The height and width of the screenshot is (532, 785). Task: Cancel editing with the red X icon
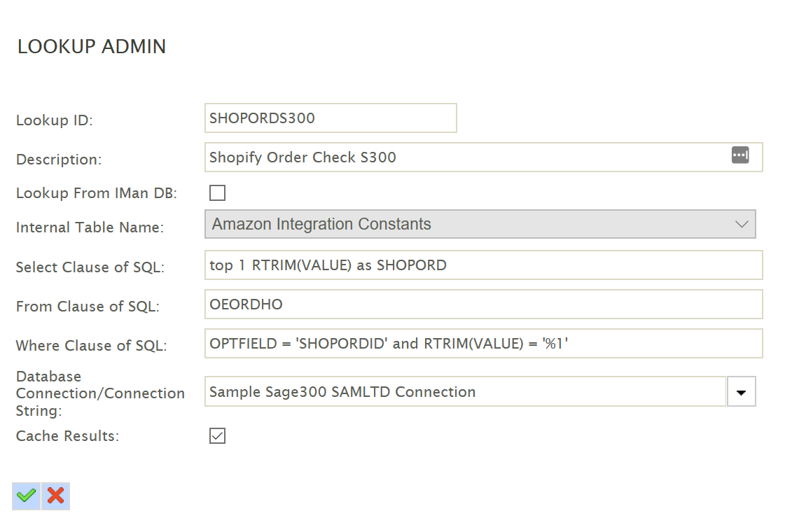56,496
